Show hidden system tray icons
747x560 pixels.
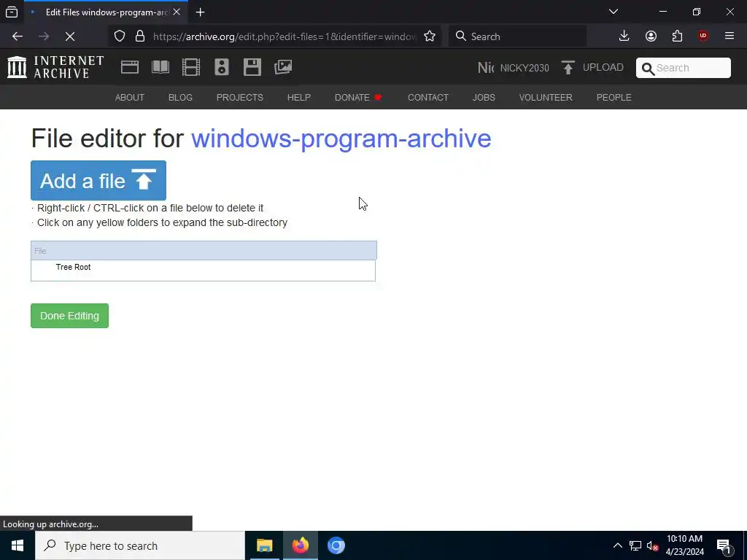pos(617,545)
